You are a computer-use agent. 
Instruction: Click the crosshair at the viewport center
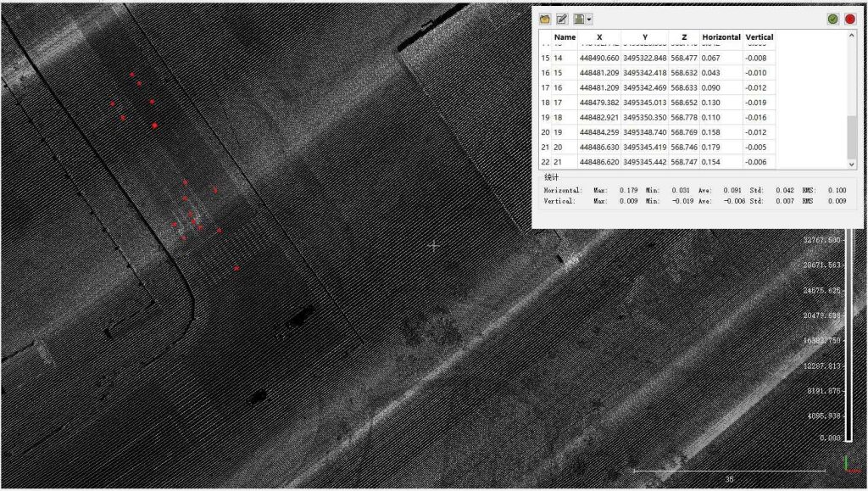(x=433, y=245)
